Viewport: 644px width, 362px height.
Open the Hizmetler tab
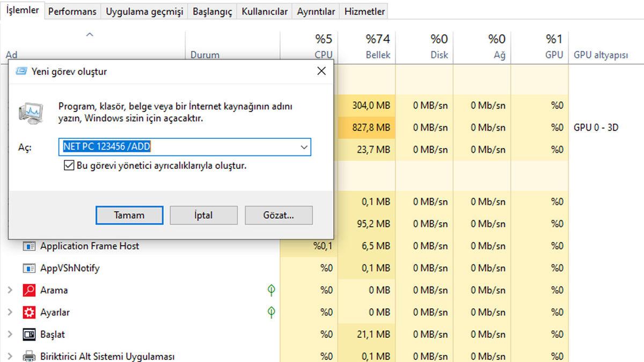tap(364, 11)
